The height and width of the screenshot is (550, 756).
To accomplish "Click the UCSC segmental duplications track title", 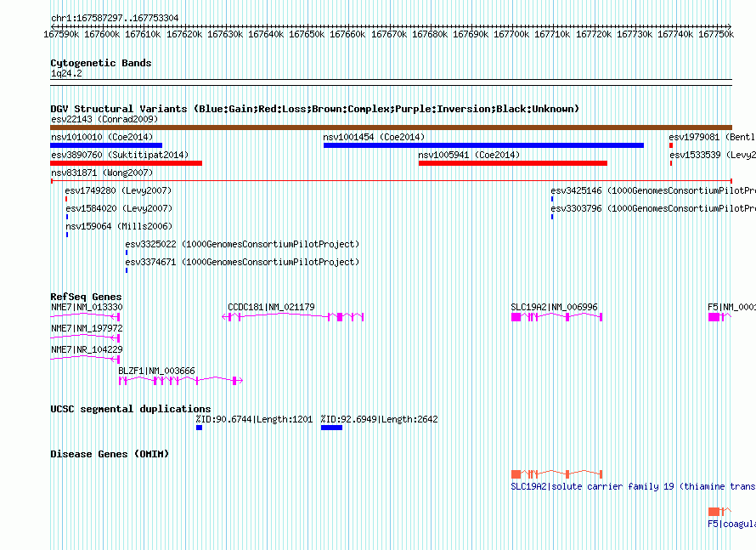I will (x=130, y=409).
